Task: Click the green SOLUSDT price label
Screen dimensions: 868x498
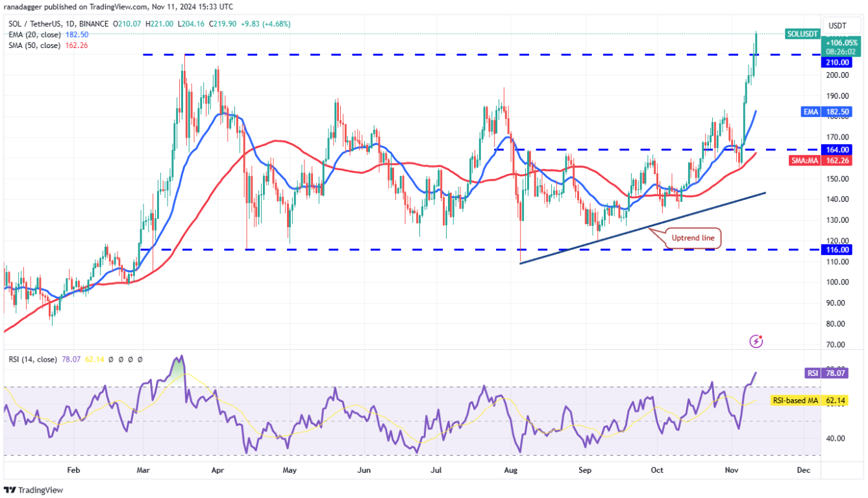Action: pyautogui.click(x=804, y=34)
